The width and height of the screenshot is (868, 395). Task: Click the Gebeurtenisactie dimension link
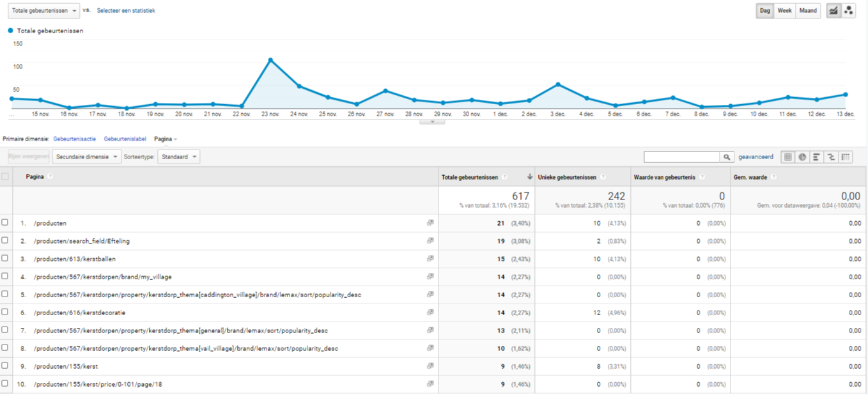[75, 139]
